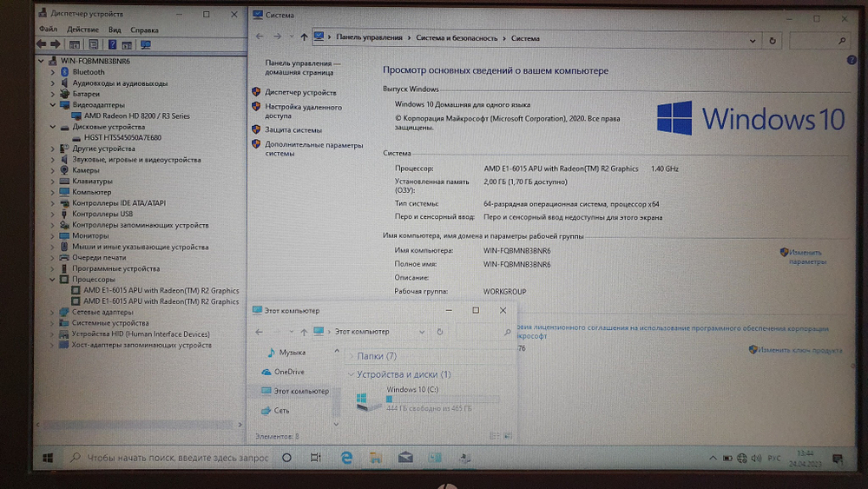The width and height of the screenshot is (868, 489).
Task: Collapse the Видеоадаптеры category
Action: click(x=53, y=105)
